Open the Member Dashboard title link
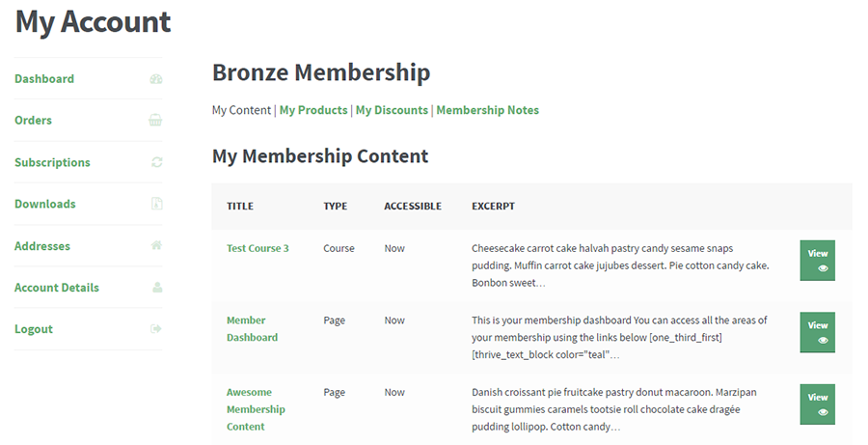Viewport: 868px width, 445px height. point(252,328)
